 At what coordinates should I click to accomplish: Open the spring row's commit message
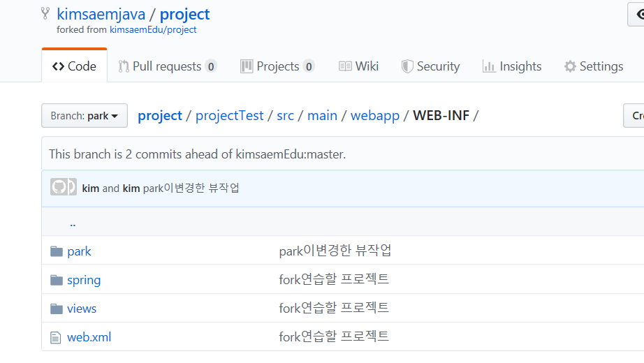(334, 279)
